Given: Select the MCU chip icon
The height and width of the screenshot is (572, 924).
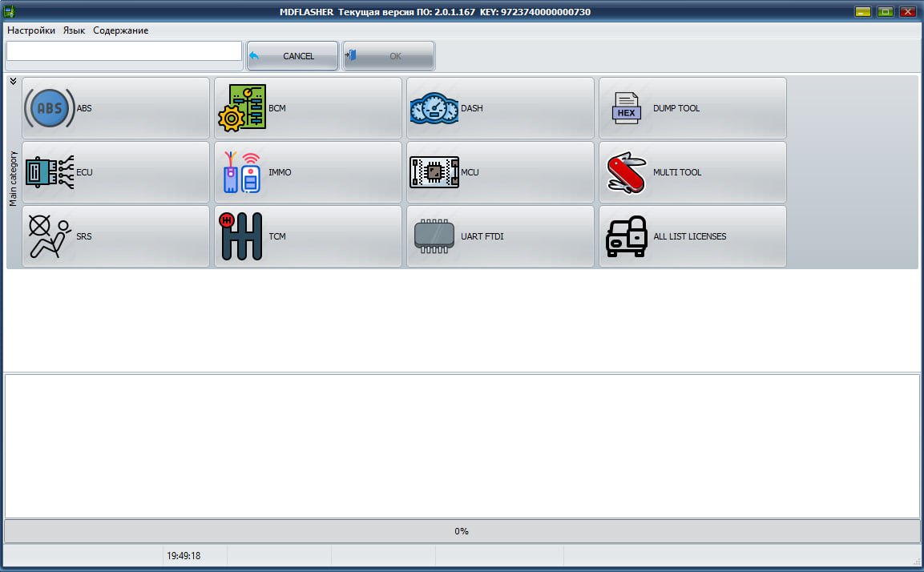Looking at the screenshot, I should click(434, 172).
